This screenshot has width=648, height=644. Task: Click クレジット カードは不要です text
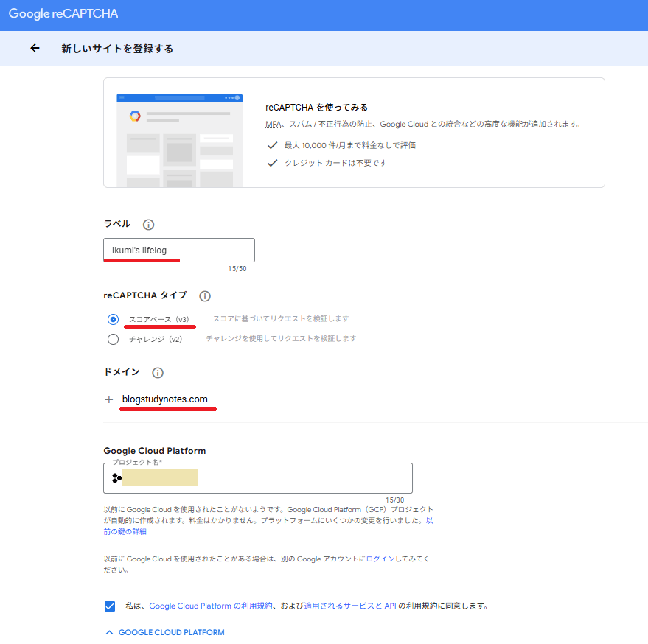(335, 163)
